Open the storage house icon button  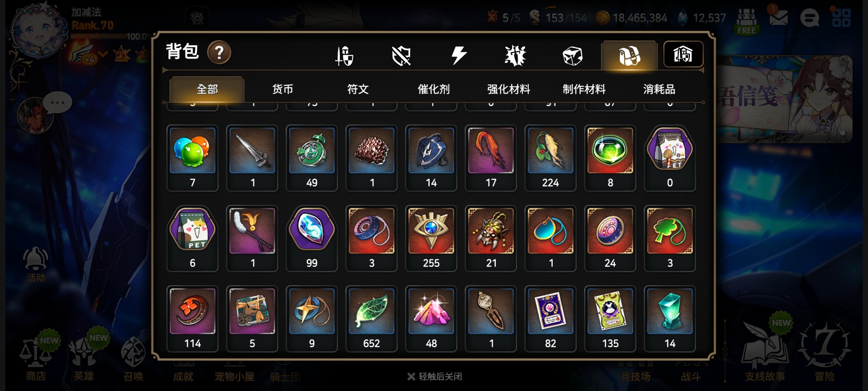click(683, 54)
